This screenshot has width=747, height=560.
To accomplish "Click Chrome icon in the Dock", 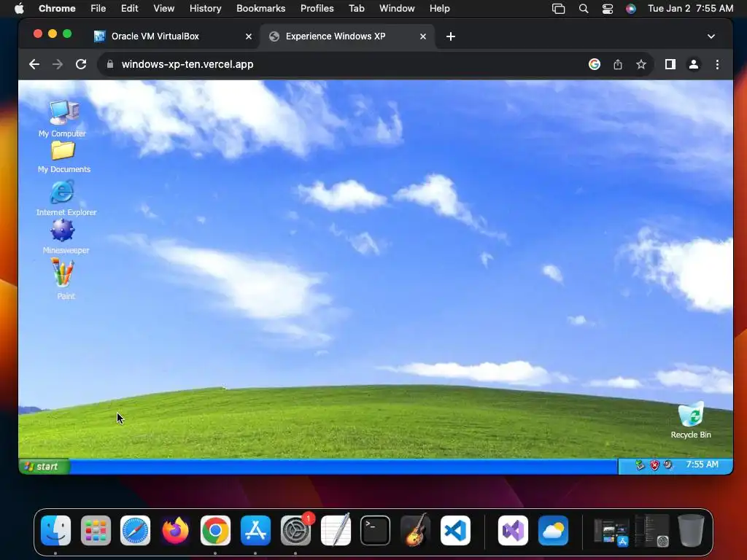I will 215,530.
